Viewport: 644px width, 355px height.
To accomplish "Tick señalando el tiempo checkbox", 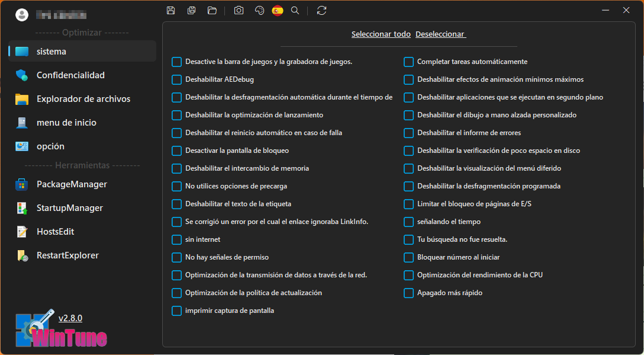I will coord(408,222).
